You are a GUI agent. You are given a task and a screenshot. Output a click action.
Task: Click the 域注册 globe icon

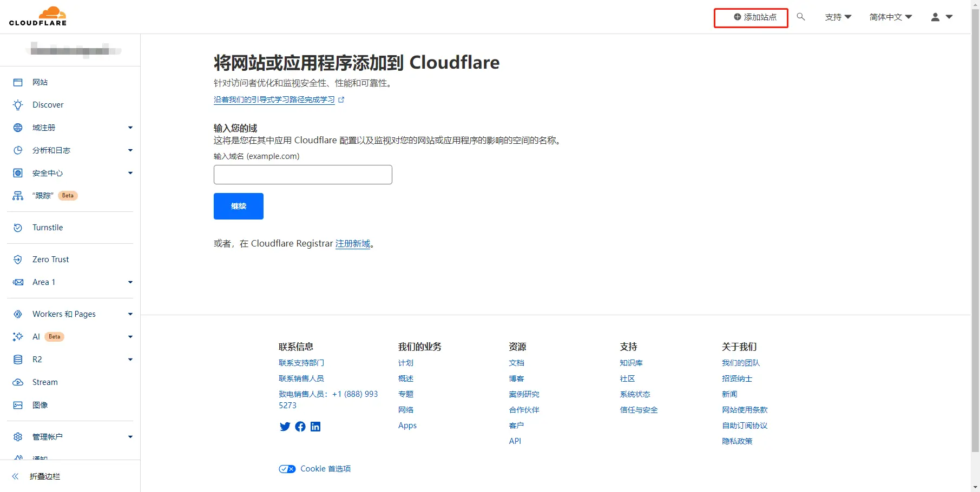pyautogui.click(x=18, y=128)
